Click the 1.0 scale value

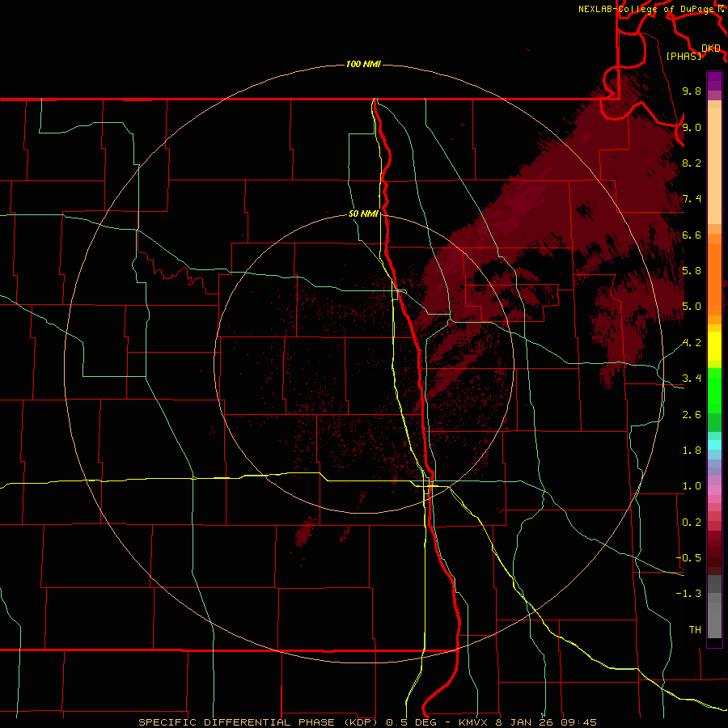[x=692, y=486]
